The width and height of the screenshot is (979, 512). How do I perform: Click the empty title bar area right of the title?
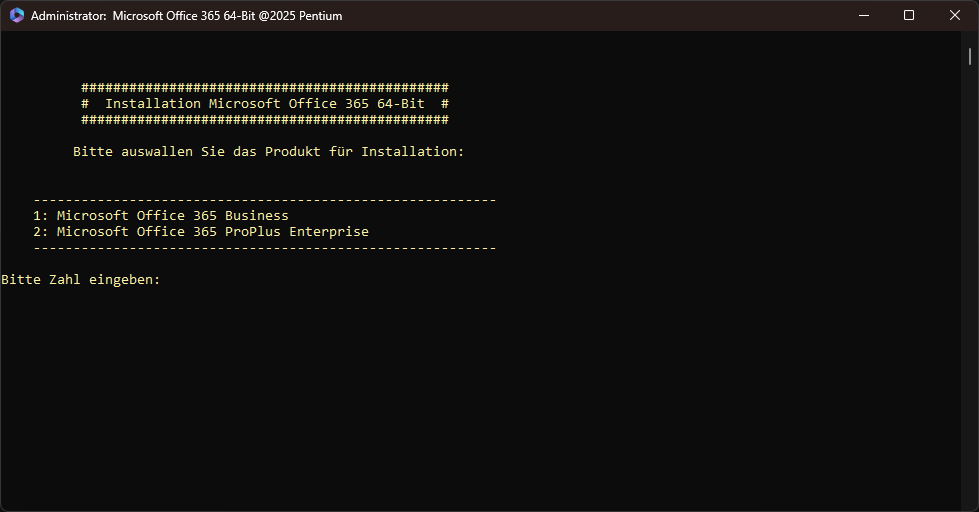pyautogui.click(x=600, y=16)
